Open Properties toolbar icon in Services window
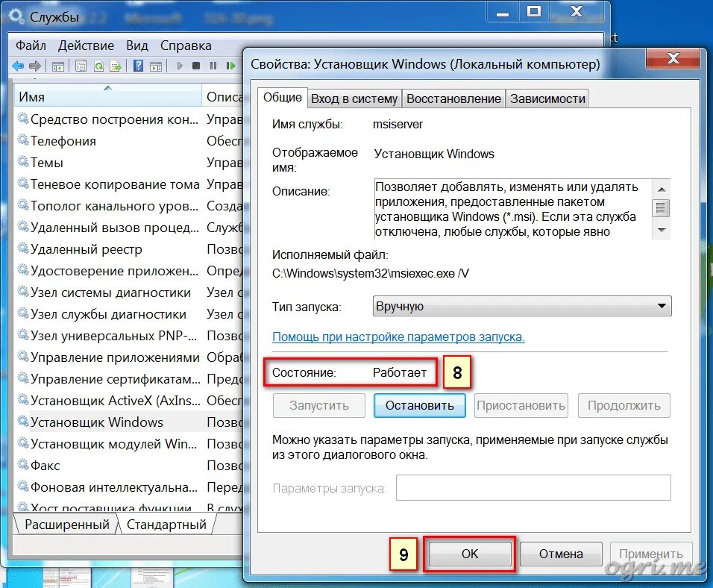The width and height of the screenshot is (713, 588). (x=81, y=66)
